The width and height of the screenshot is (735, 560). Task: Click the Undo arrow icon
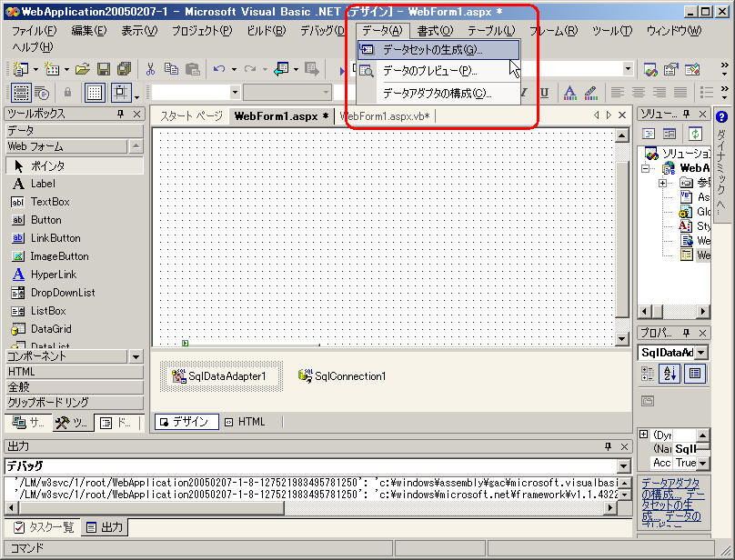tap(218, 69)
